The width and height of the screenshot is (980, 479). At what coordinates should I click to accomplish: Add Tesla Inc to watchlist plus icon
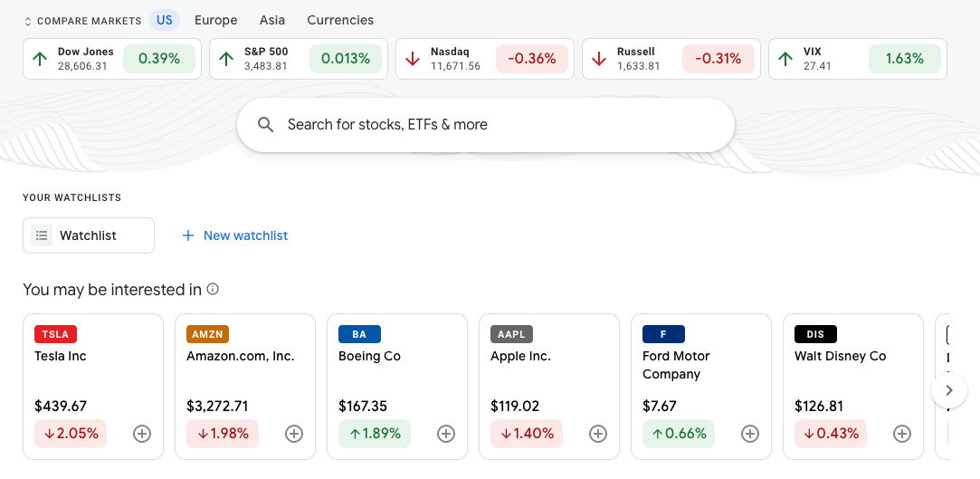(x=142, y=434)
